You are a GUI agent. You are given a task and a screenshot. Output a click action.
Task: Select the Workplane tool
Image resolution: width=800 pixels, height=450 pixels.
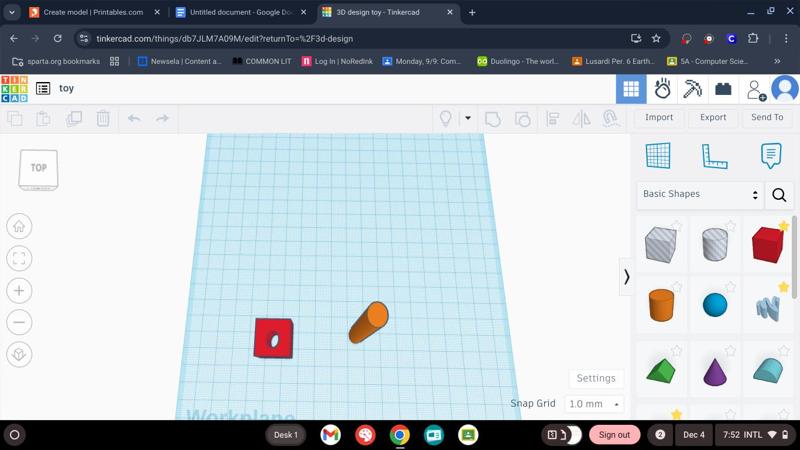pos(658,156)
